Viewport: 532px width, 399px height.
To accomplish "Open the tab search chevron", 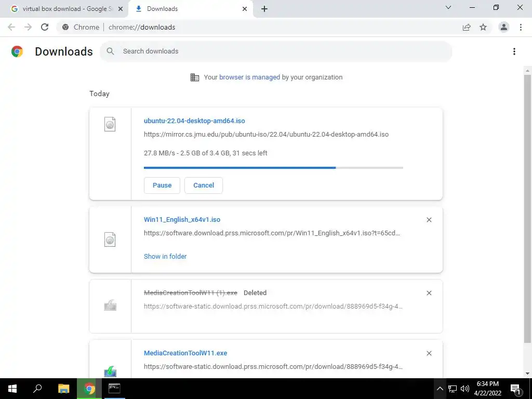I will pyautogui.click(x=448, y=7).
